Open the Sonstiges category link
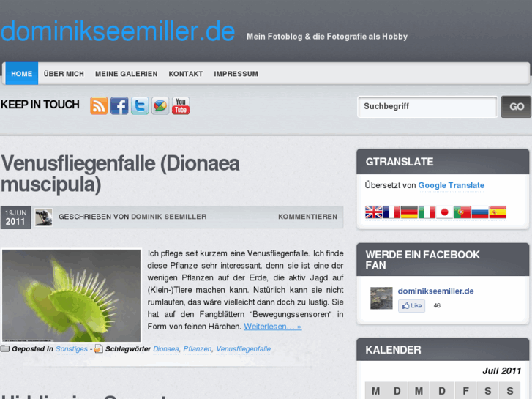Viewport: 532px width, 399px height. [71, 348]
